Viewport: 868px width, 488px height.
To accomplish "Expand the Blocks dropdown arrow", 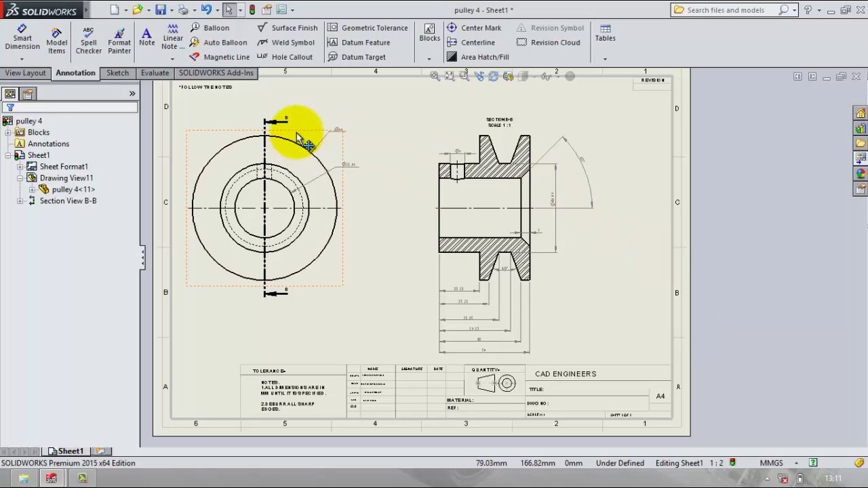I will [x=429, y=59].
